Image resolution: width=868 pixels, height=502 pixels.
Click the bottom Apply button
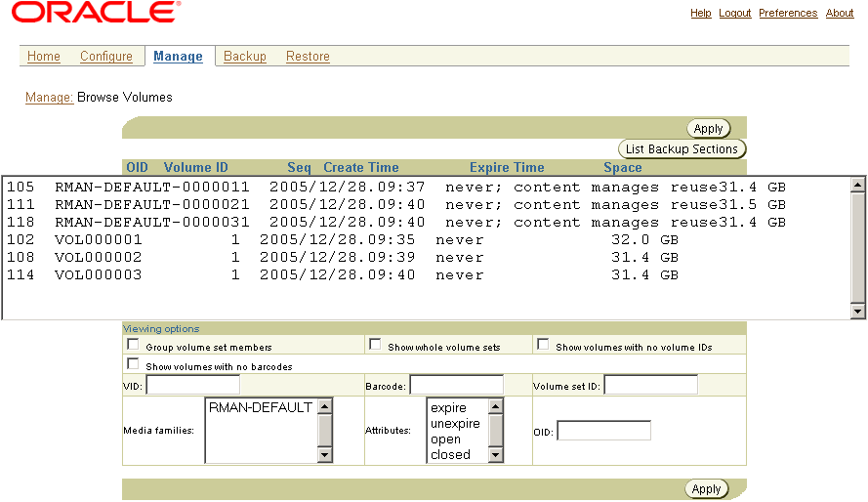coord(706,489)
